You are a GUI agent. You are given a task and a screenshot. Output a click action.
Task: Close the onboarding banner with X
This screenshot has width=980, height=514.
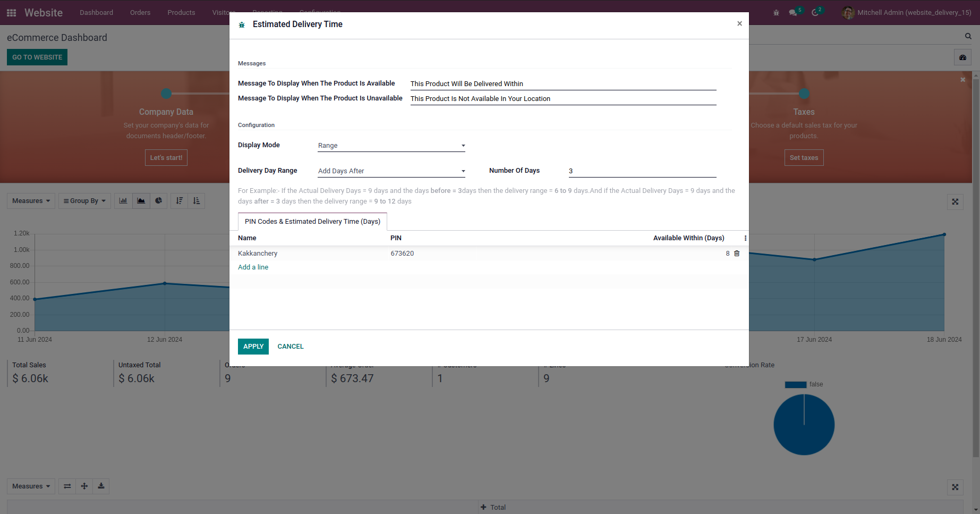962,79
